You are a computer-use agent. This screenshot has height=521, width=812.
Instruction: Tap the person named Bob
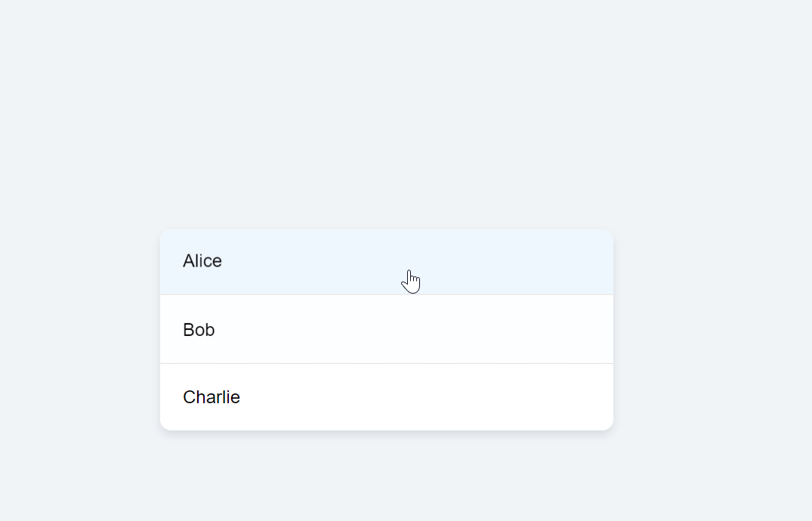[386, 329]
